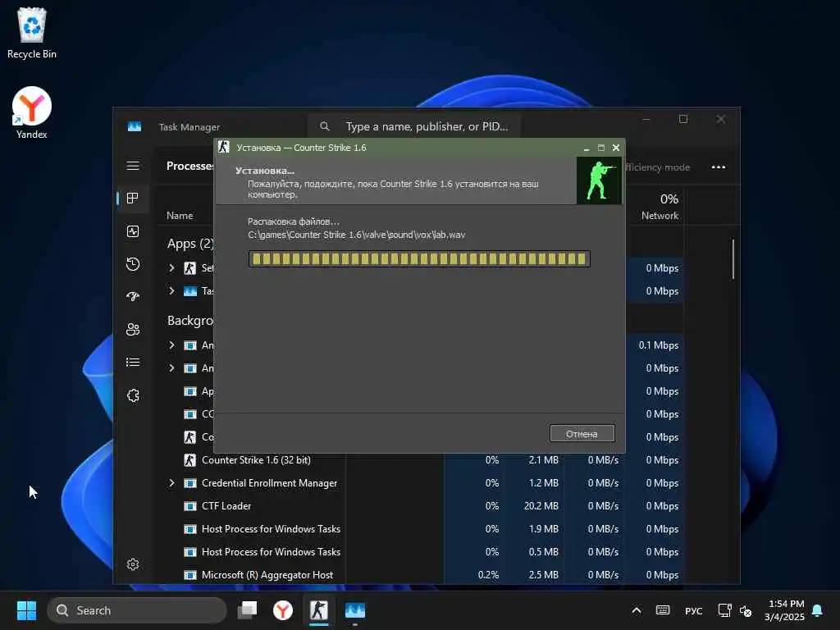Open notifications bell in taskbar
This screenshot has height=630, width=840.
(818, 610)
